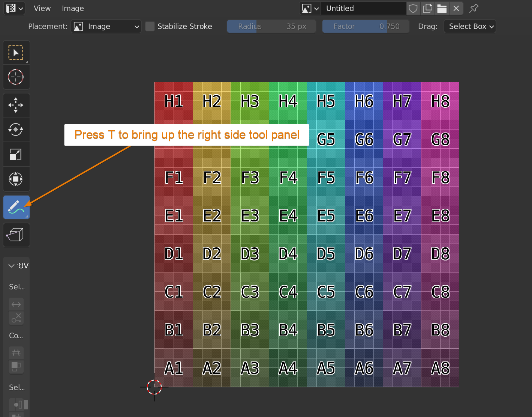The image size is (532, 417).
Task: Activate the 2D Cursor tool
Action: 16,77
